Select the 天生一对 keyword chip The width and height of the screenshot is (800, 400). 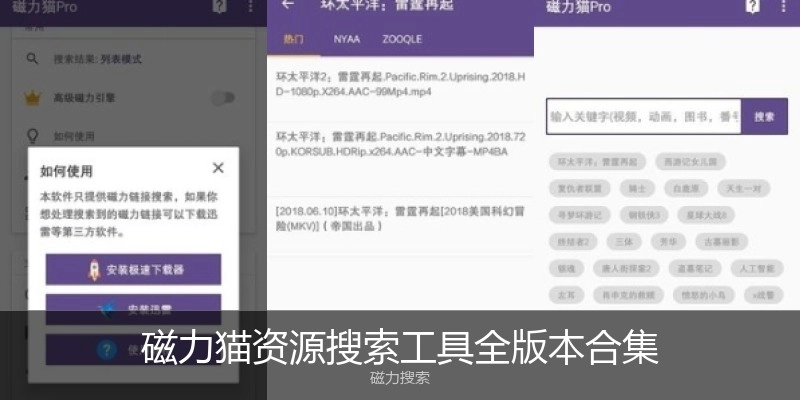pyautogui.click(x=743, y=188)
